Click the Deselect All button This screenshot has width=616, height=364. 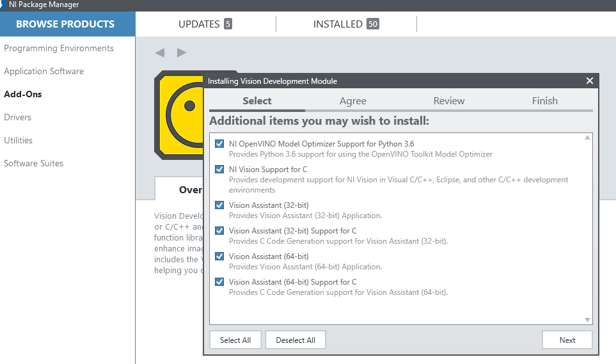pos(296,340)
